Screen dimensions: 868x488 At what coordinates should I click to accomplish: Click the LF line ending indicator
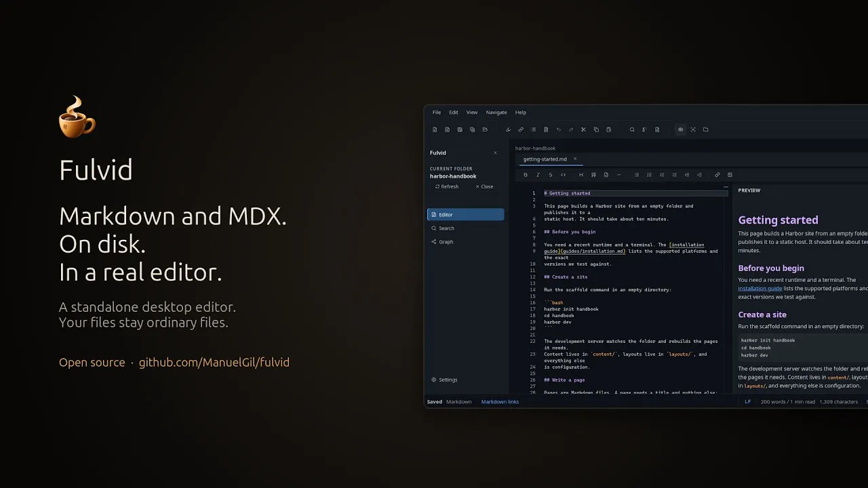pyautogui.click(x=748, y=402)
